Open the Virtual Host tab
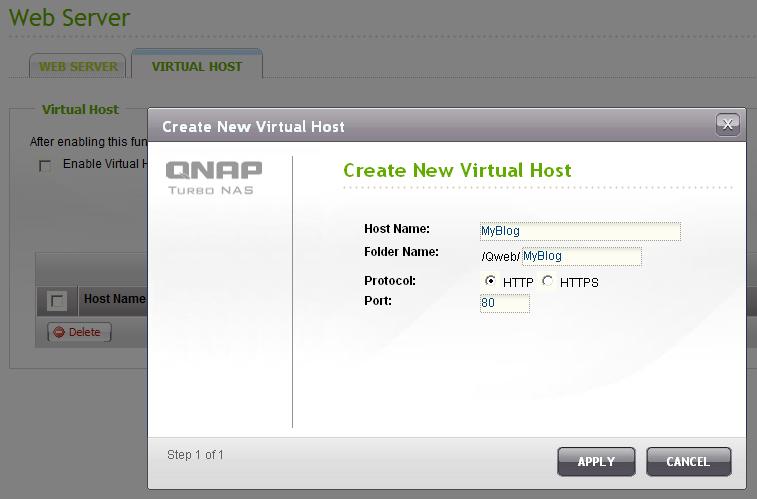This screenshot has height=499, width=757. (197, 67)
